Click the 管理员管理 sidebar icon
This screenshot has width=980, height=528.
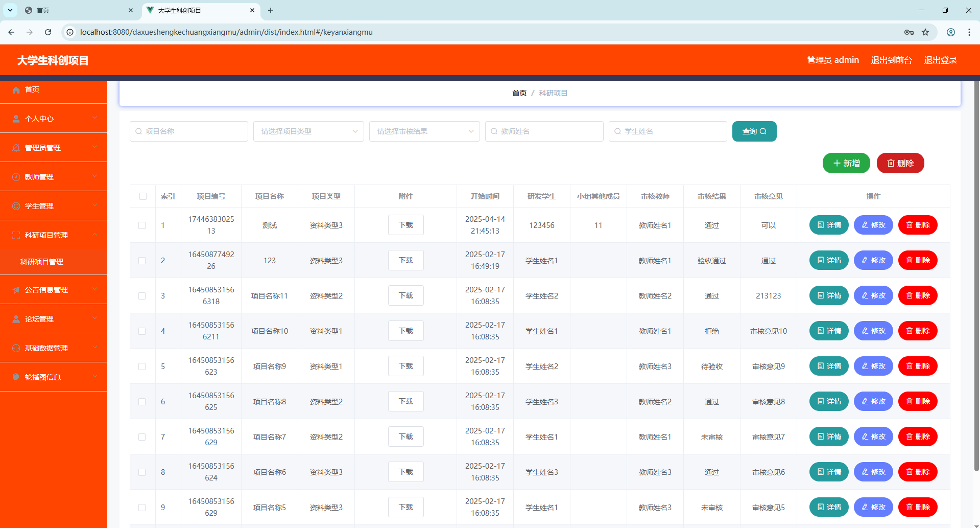point(16,148)
